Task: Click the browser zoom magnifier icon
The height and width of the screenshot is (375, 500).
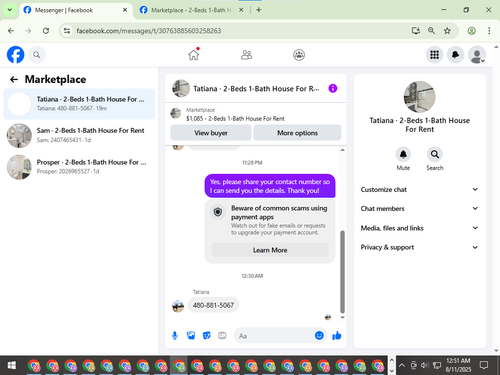Action: (x=431, y=31)
